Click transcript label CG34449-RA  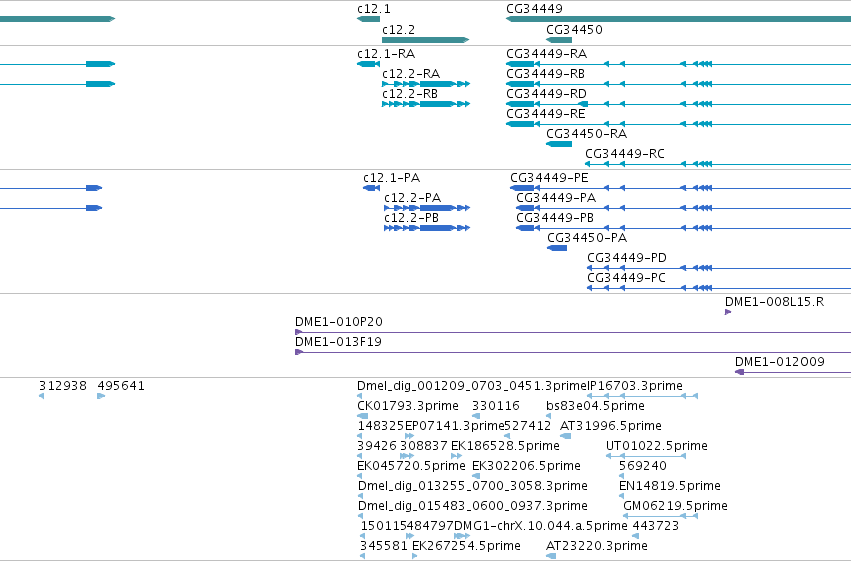click(x=547, y=54)
